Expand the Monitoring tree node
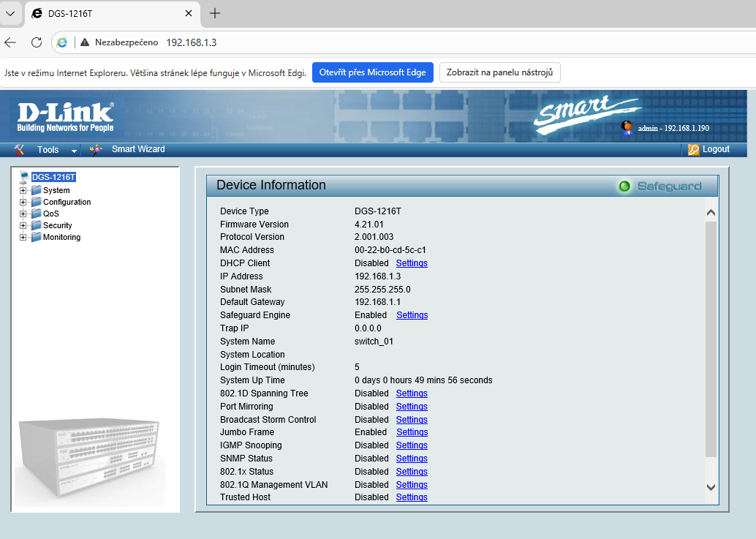The width and height of the screenshot is (756, 539). 23,237
